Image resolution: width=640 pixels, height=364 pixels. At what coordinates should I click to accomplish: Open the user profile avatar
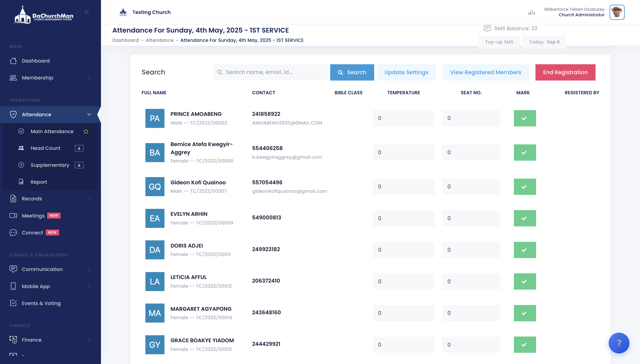click(617, 12)
